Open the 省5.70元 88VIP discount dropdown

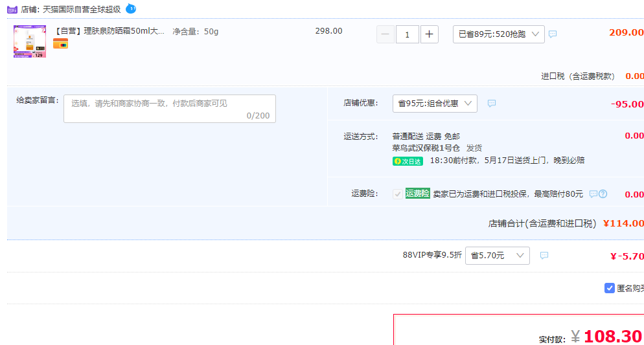coord(498,256)
